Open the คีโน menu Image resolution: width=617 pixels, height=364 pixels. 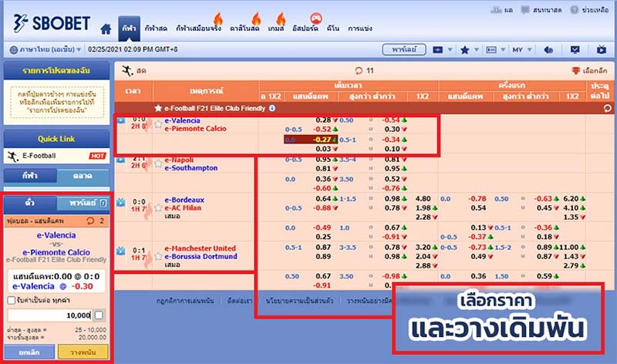(333, 29)
